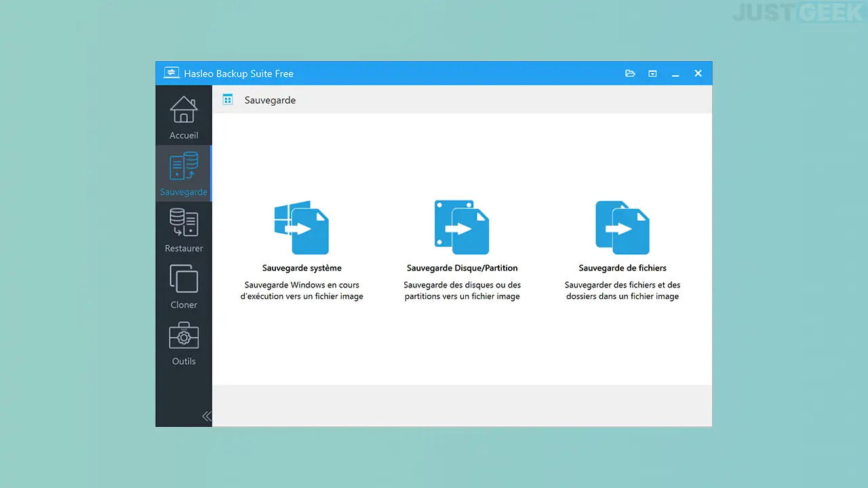Click the Hasleo Backup Suite app logo
The image size is (868, 488).
pos(172,73)
